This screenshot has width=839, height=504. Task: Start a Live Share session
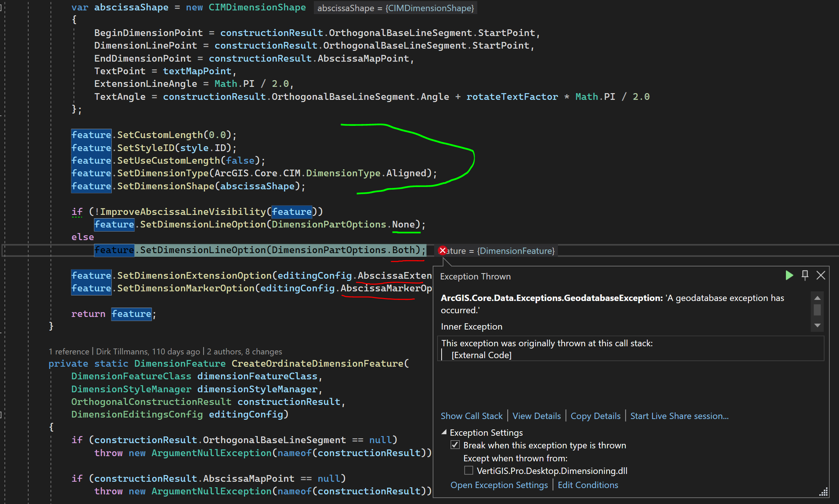tap(679, 416)
